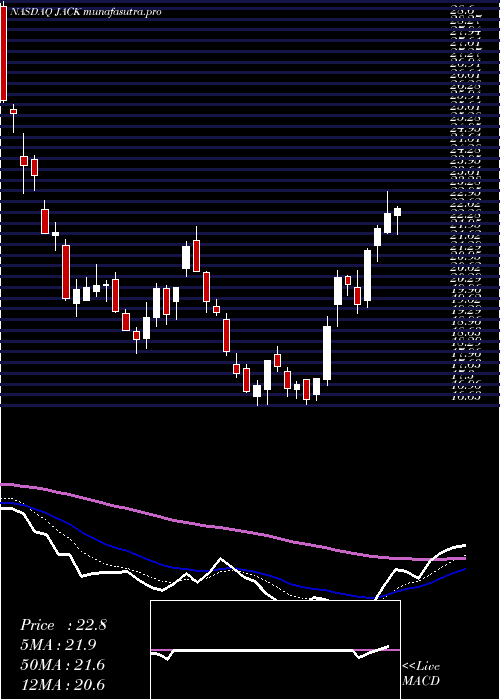Image resolution: width=500 pixels, height=700 pixels.
Task: Click the last white candlestick at the chart's far right
Action: [397, 212]
